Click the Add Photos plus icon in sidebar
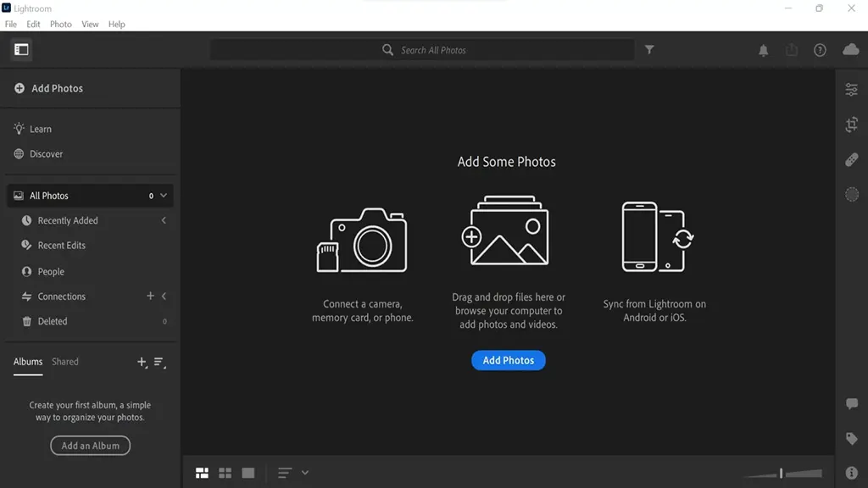This screenshot has height=488, width=868. [19, 88]
